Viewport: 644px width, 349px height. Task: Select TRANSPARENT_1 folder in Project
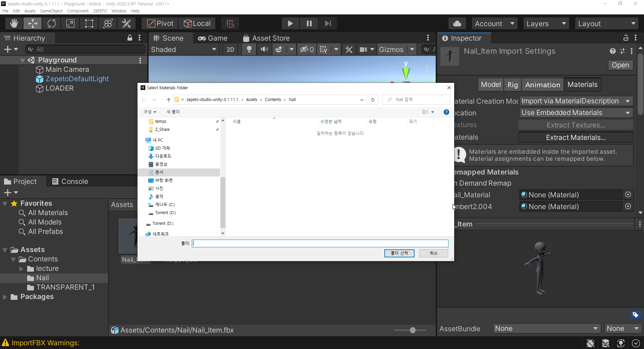pos(65,287)
